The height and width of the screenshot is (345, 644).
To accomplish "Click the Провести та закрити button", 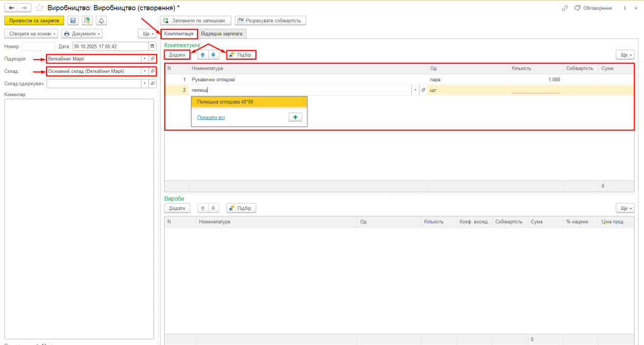I will pyautogui.click(x=35, y=20).
